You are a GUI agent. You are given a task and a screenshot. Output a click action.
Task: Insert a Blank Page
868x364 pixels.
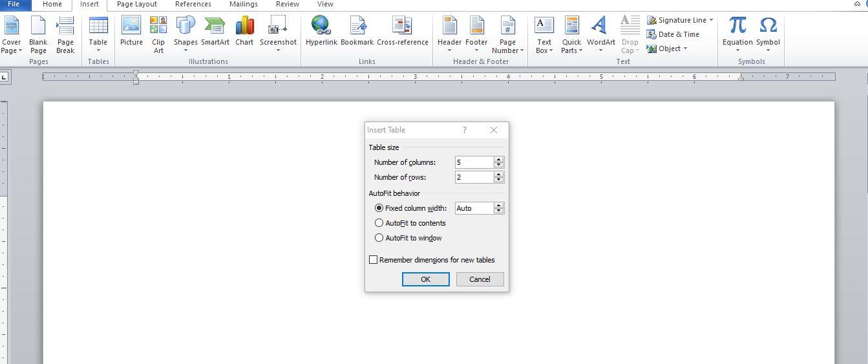(x=38, y=35)
